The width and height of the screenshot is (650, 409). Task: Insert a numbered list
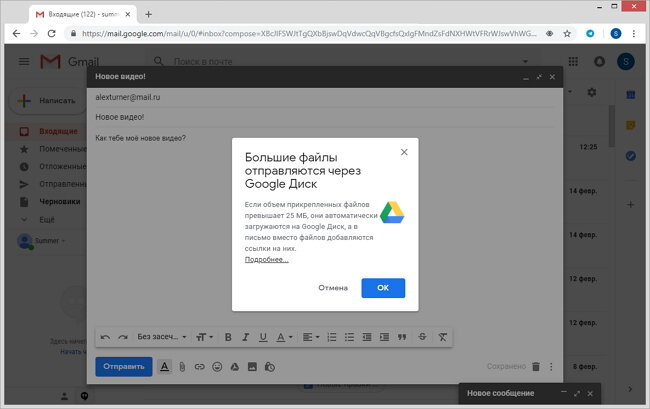click(x=332, y=337)
